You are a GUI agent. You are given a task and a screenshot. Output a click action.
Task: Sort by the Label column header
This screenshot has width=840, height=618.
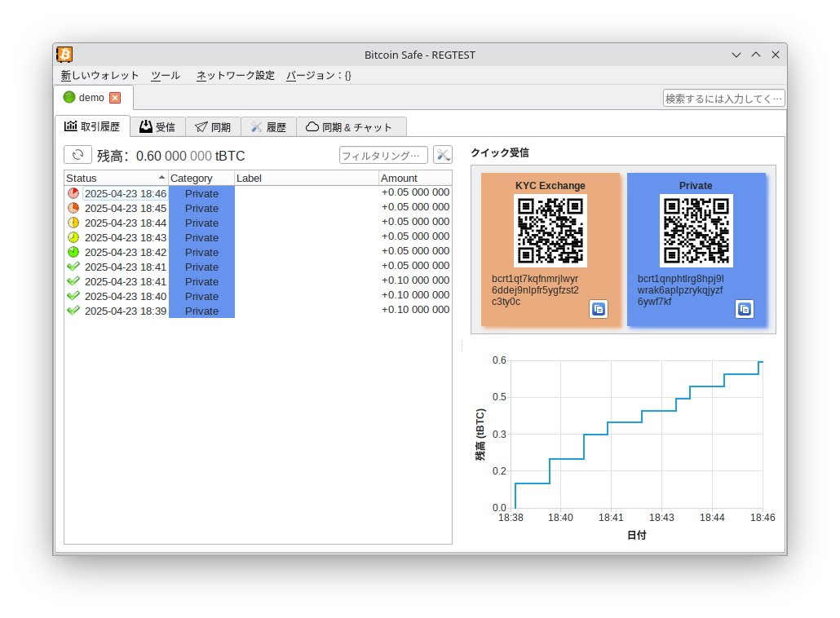(x=307, y=178)
